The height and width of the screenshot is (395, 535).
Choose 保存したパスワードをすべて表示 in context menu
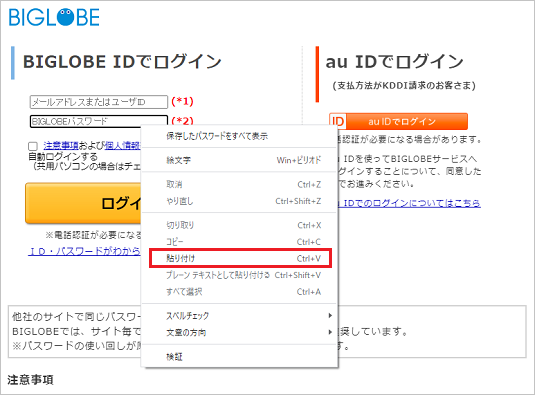[x=239, y=136]
